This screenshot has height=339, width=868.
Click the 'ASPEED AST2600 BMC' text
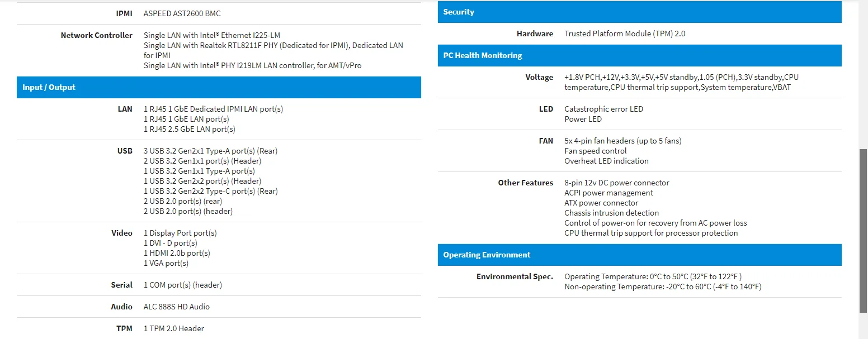coord(182,13)
